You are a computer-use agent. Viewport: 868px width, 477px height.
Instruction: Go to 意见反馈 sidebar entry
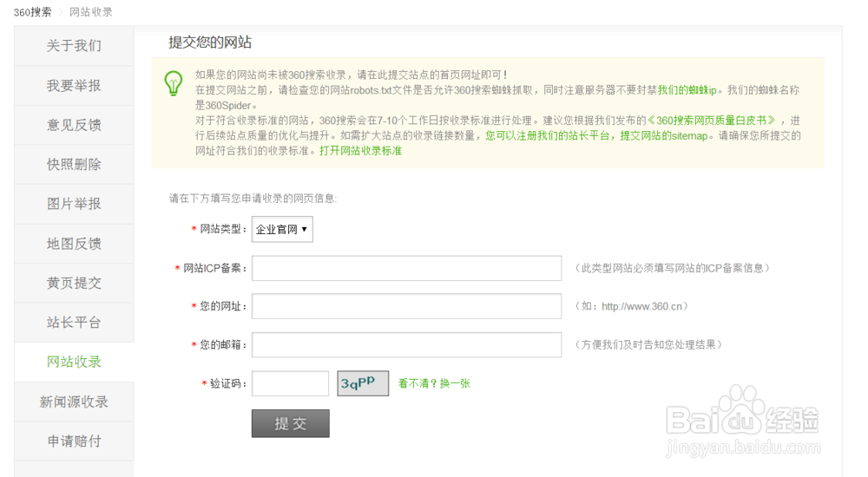click(x=74, y=125)
